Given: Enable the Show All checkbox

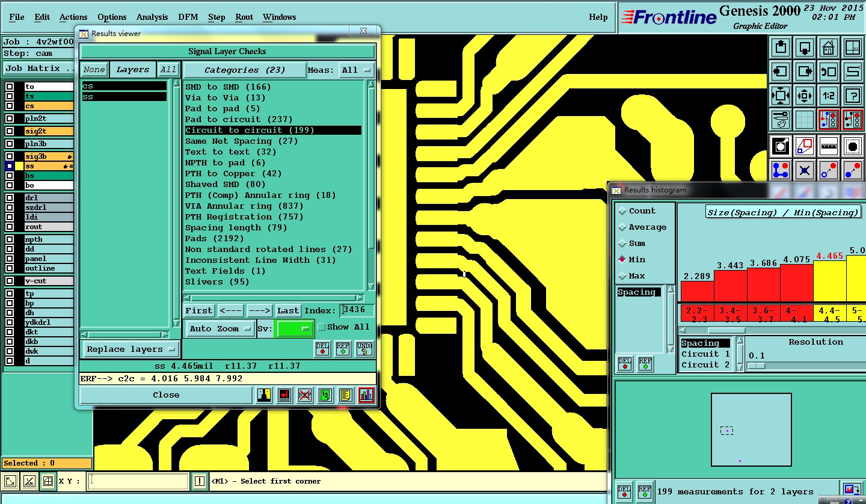Looking at the screenshot, I should click(x=322, y=327).
